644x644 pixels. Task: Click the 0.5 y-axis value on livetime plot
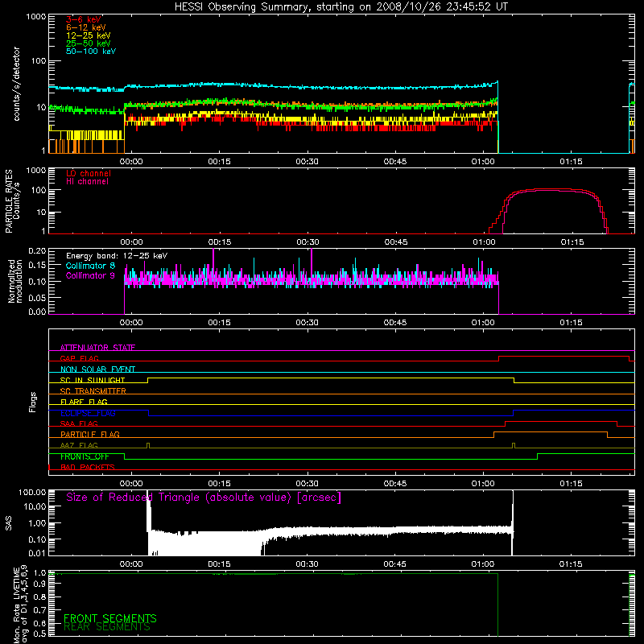click(39, 634)
